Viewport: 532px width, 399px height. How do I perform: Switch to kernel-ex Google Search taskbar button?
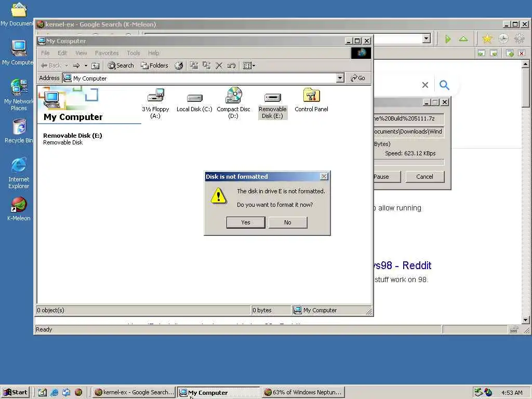[x=134, y=392]
